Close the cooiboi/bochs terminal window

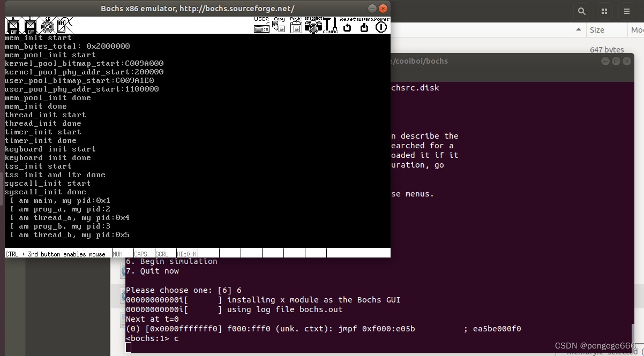627,62
